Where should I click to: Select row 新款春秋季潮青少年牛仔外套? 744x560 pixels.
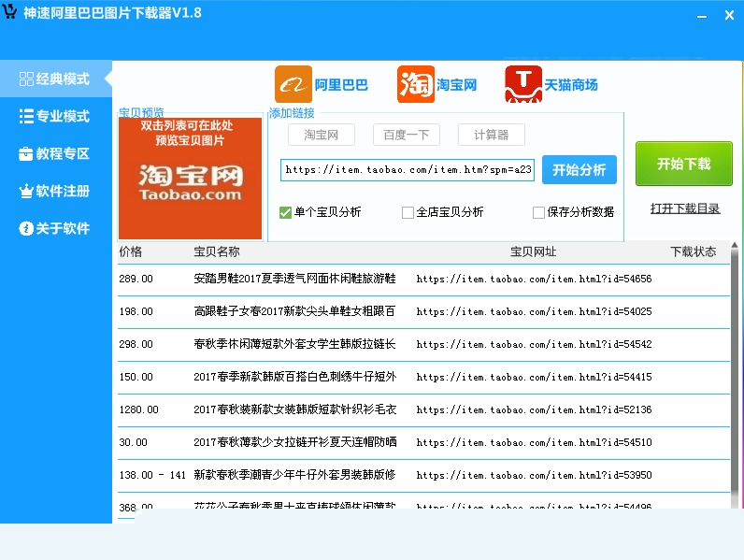click(423, 476)
